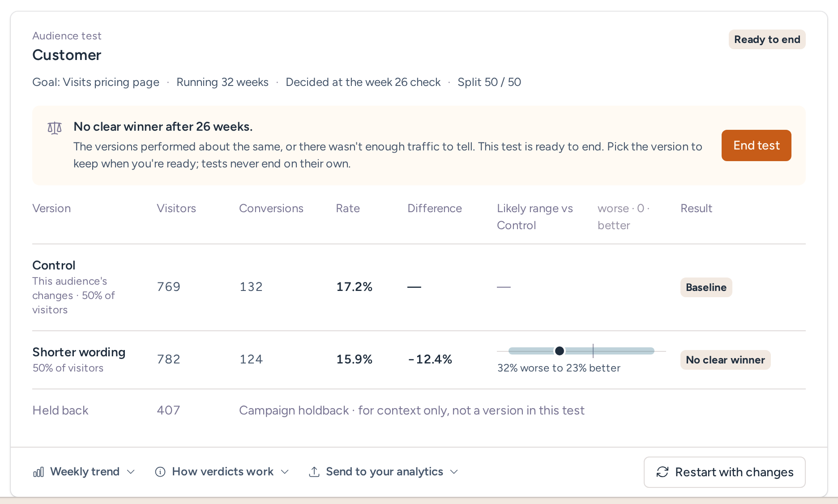Click the worse · 0 · better legend
This screenshot has height=504, width=838.
624,217
